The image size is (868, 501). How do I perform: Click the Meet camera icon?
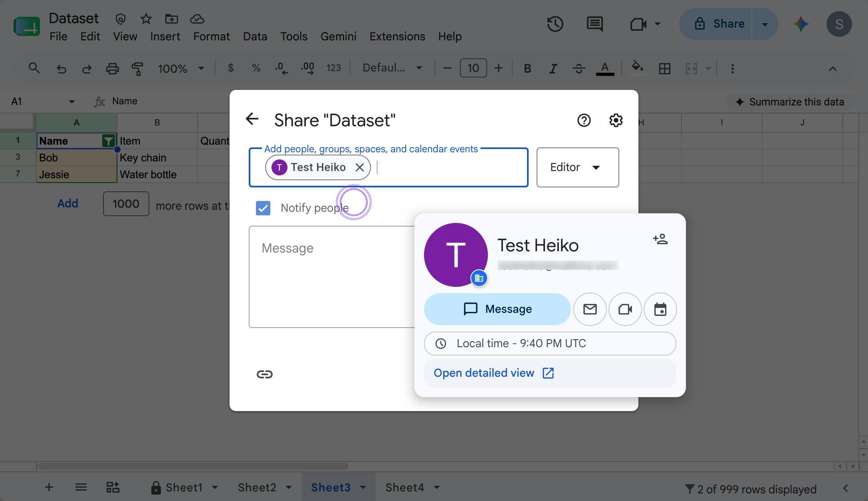pos(638,24)
